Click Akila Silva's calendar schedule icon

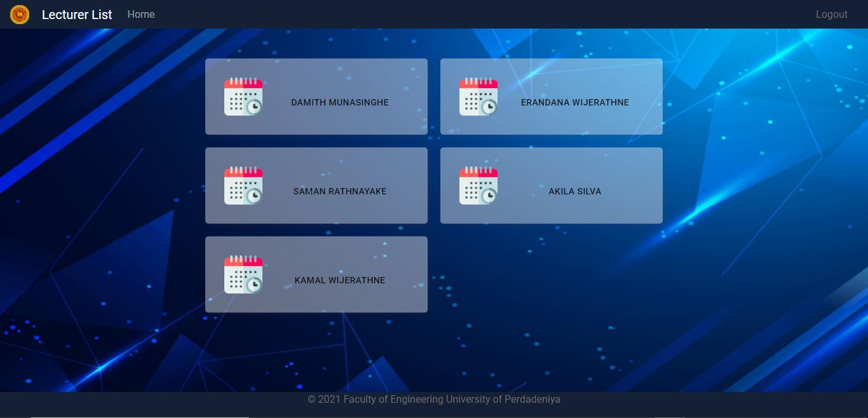coord(478,185)
